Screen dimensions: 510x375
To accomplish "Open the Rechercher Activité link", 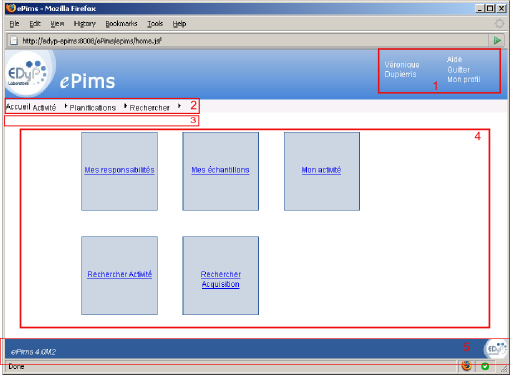I will 120,274.
